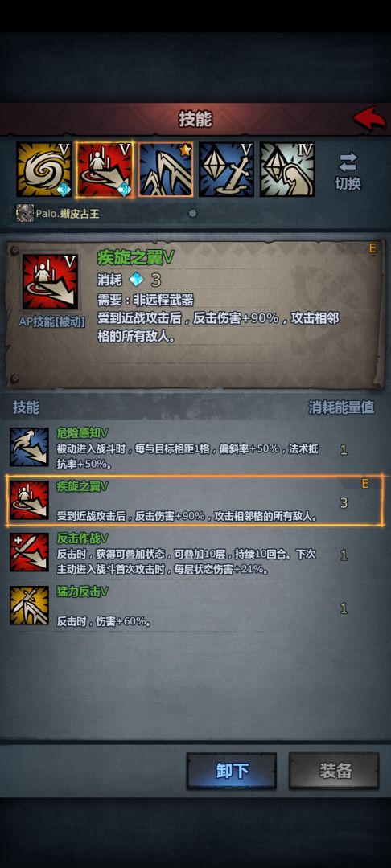Click the 反击作战 red sword icon

pos(29,552)
